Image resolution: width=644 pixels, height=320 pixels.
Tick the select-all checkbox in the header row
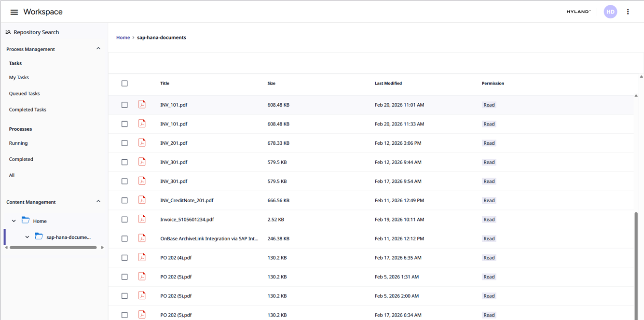(x=124, y=83)
